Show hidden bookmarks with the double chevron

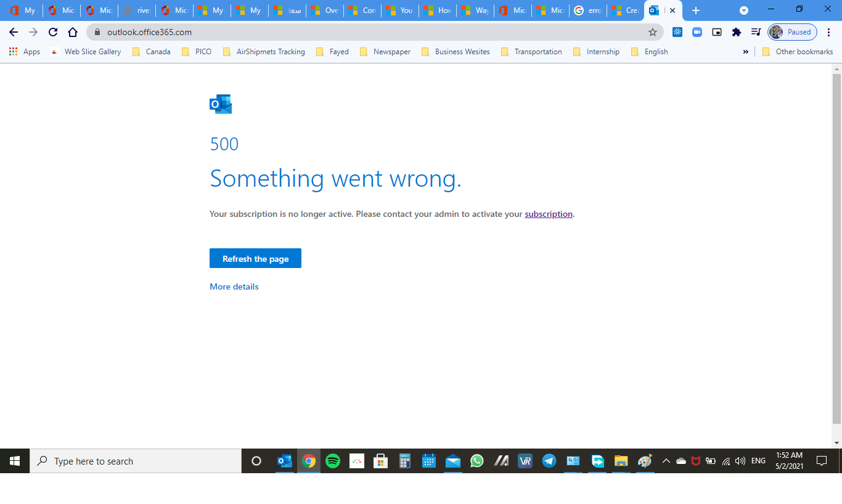click(746, 52)
